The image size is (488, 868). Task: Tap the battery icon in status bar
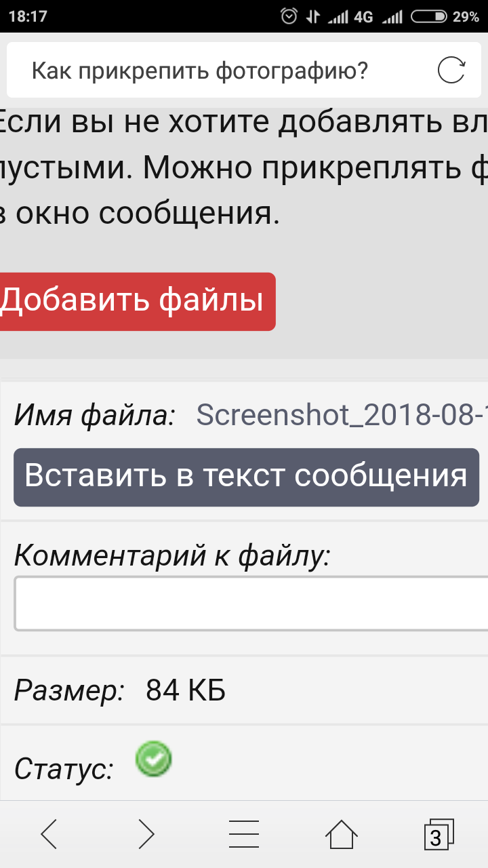(x=428, y=16)
